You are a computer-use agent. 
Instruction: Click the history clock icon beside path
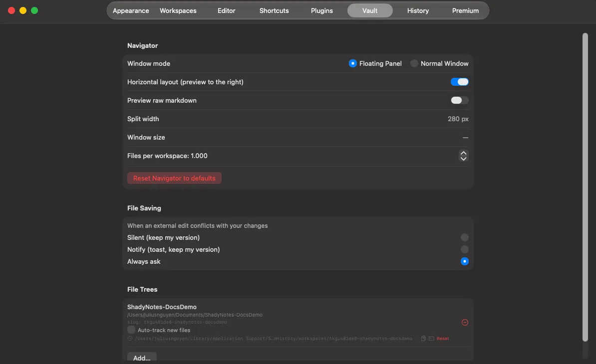[x=130, y=338]
